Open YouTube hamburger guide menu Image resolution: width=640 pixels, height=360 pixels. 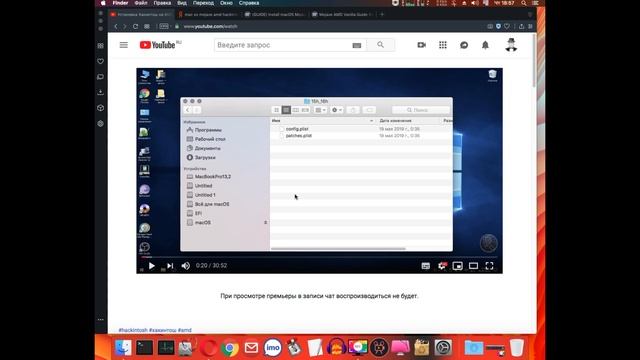click(x=124, y=45)
